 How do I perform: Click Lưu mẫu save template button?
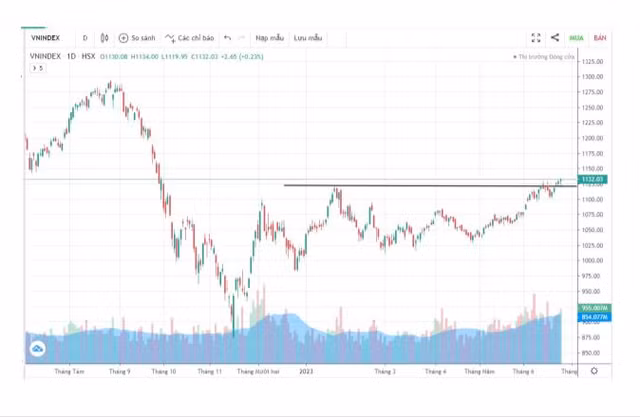[x=308, y=38]
